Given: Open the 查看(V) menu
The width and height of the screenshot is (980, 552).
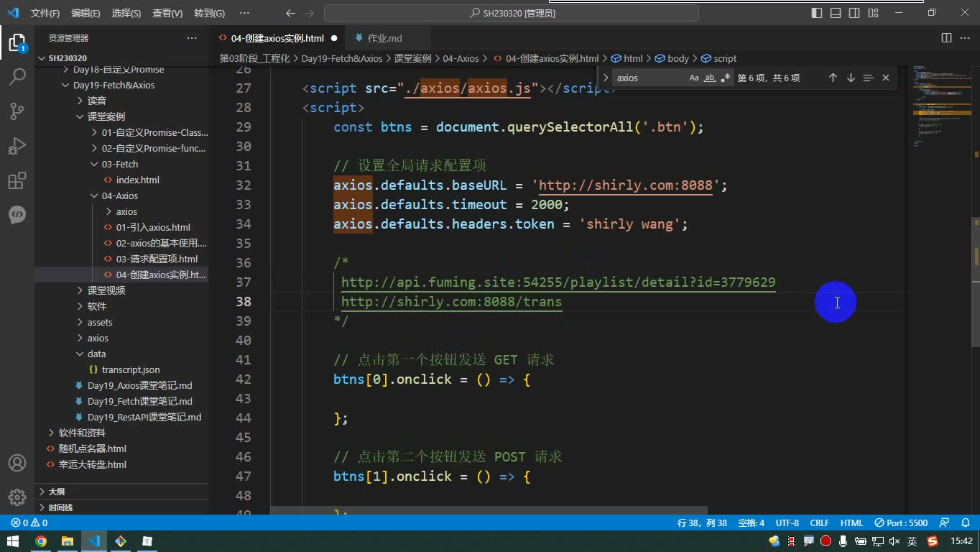Looking at the screenshot, I should (167, 13).
